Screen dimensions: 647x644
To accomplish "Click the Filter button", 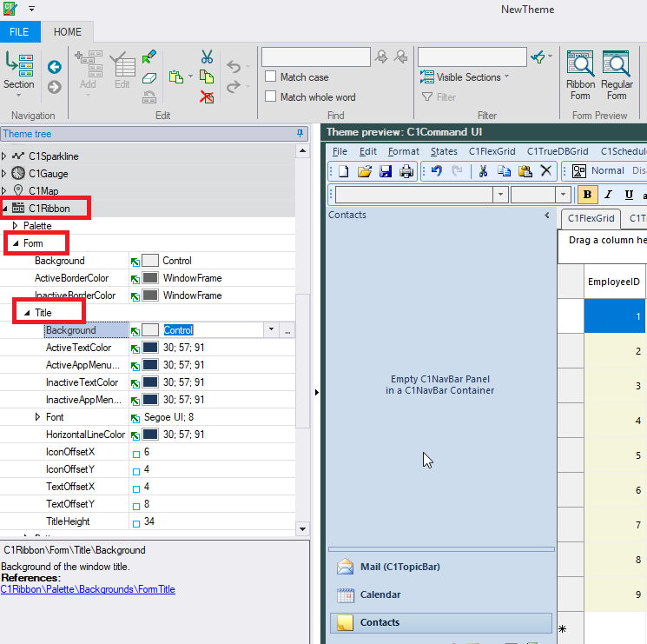I will [439, 97].
